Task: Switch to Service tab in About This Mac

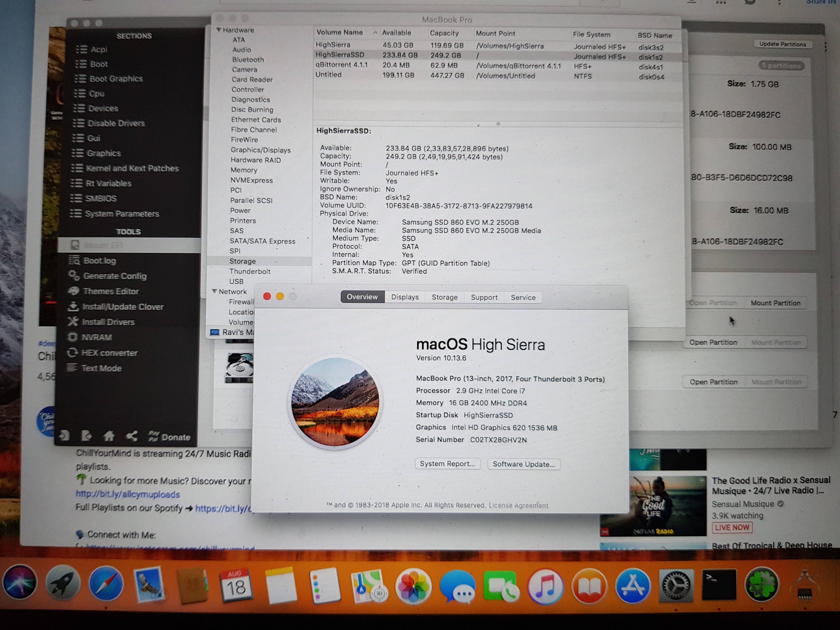Action: [523, 297]
